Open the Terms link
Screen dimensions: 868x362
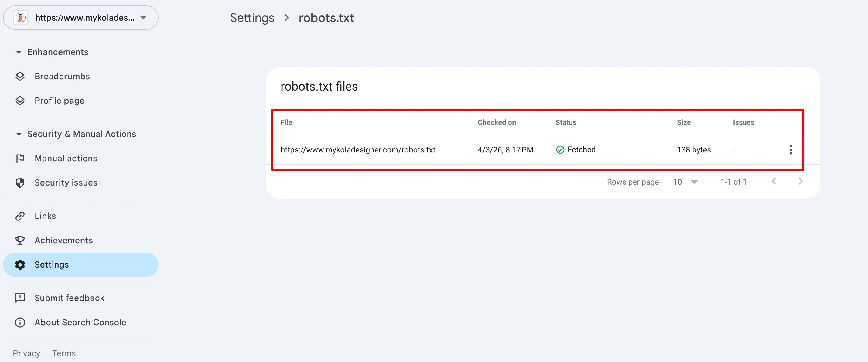64,353
